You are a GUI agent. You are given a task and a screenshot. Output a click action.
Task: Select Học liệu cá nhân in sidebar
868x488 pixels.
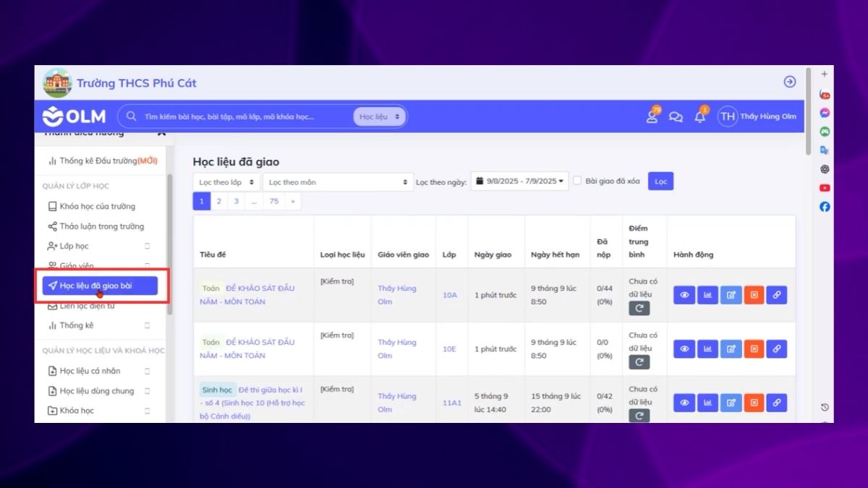(97, 371)
